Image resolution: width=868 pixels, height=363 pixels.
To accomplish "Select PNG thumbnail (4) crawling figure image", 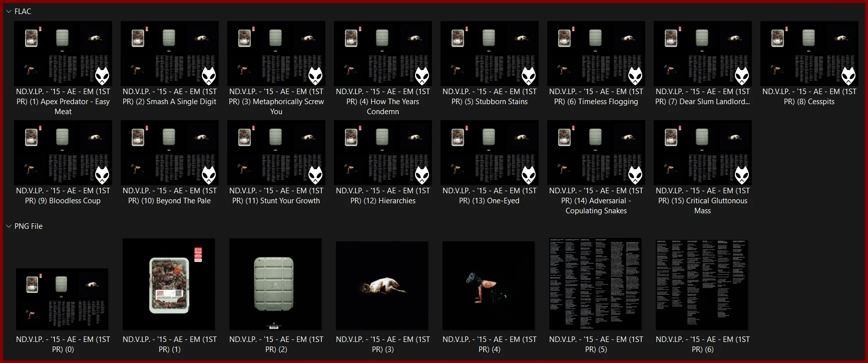I will tap(489, 286).
